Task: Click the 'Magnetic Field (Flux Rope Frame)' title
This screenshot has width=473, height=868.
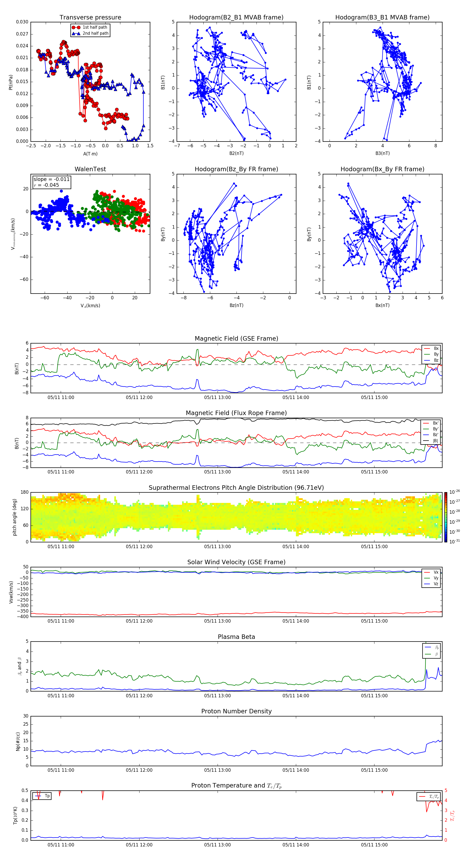Action: pos(236,413)
